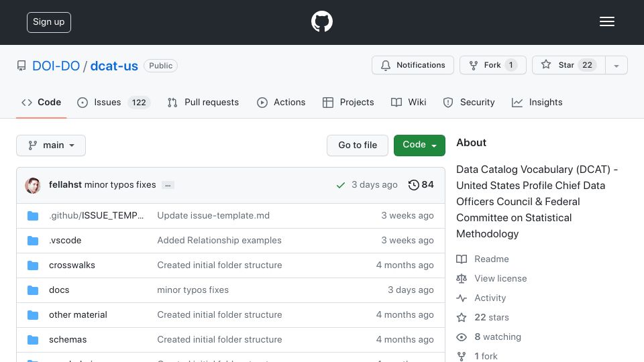The image size is (644, 362).
Task: Open the Readme link in About
Action: click(483, 259)
